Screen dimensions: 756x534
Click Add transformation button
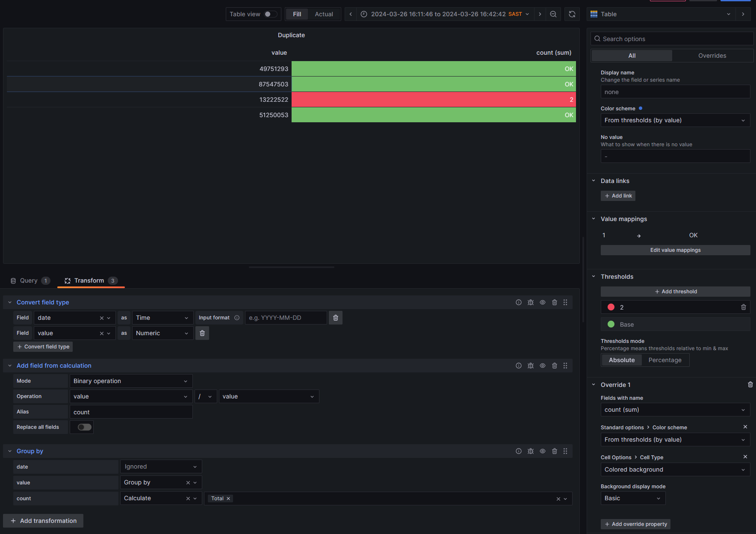coord(43,521)
